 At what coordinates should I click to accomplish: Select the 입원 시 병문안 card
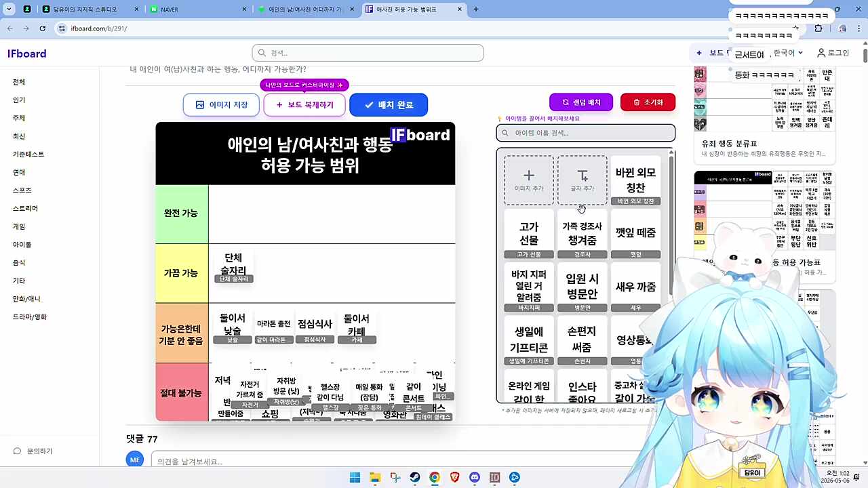(x=582, y=287)
